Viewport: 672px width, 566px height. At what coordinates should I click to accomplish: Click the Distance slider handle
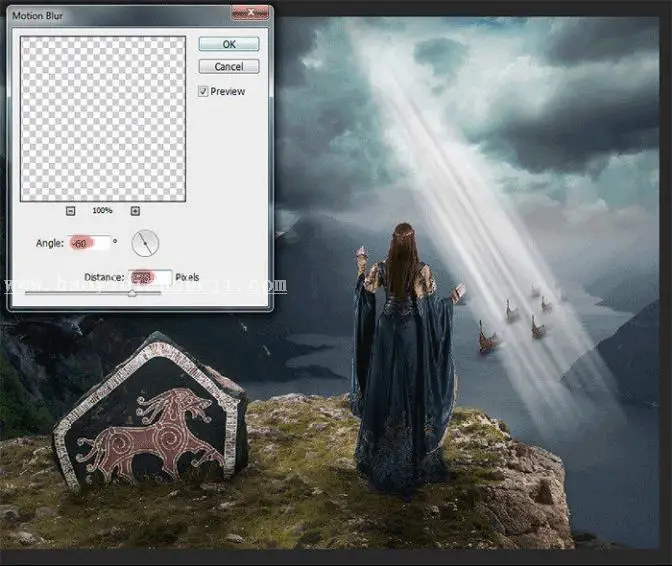132,293
